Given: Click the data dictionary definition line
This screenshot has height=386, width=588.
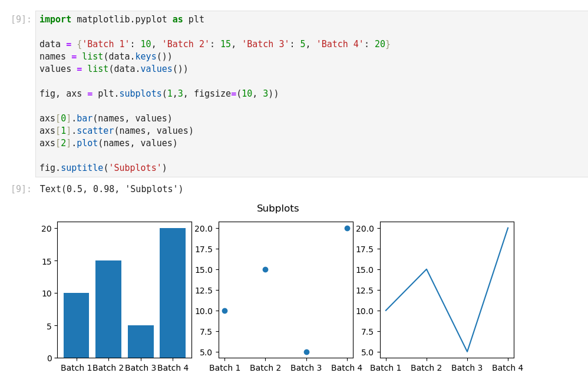Looking at the screenshot, I should pos(214,44).
